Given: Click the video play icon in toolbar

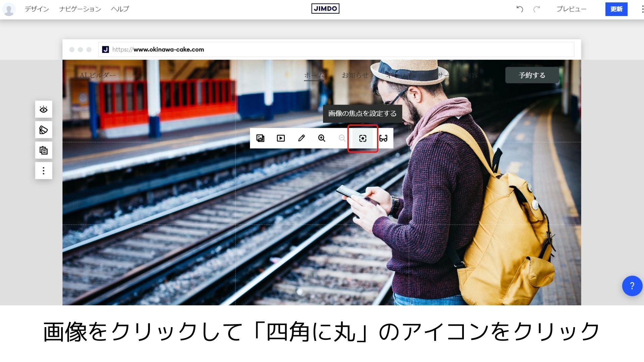Looking at the screenshot, I should [x=281, y=138].
